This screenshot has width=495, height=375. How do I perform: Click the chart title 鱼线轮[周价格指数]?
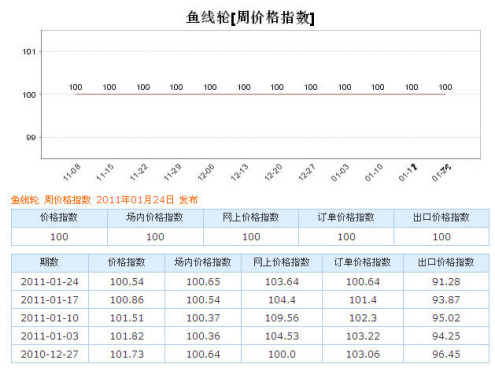[250, 17]
